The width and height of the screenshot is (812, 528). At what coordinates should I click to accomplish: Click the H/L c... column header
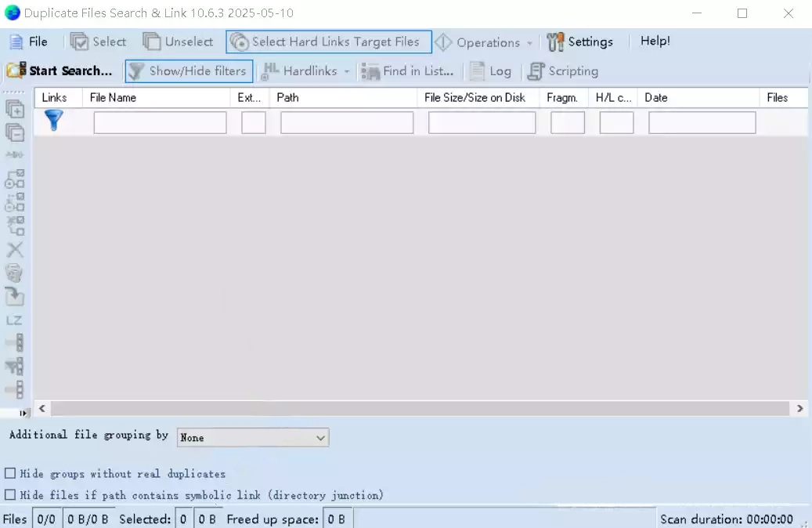(612, 97)
